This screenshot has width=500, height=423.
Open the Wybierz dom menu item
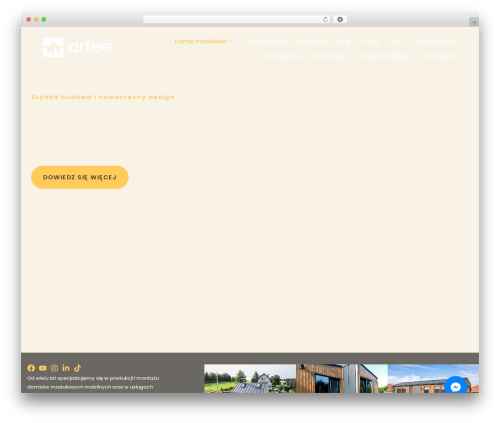[266, 41]
